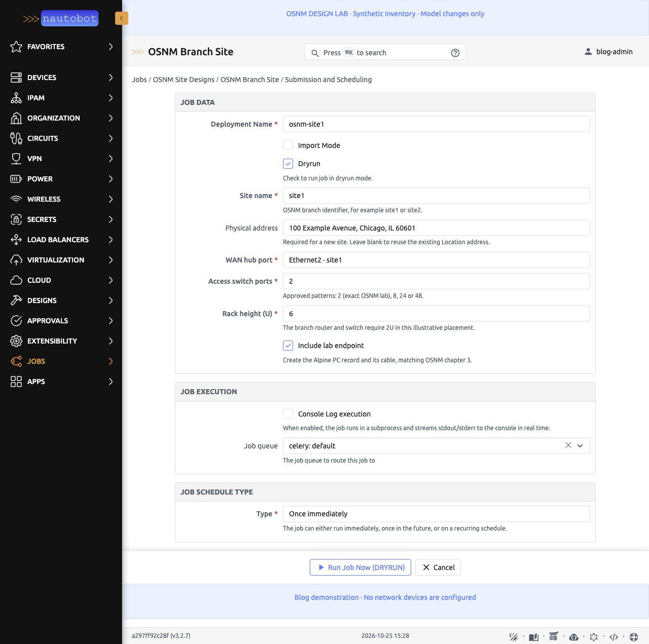The height and width of the screenshot is (644, 649).
Task: Open the Apps sidebar menu
Action: pos(61,382)
